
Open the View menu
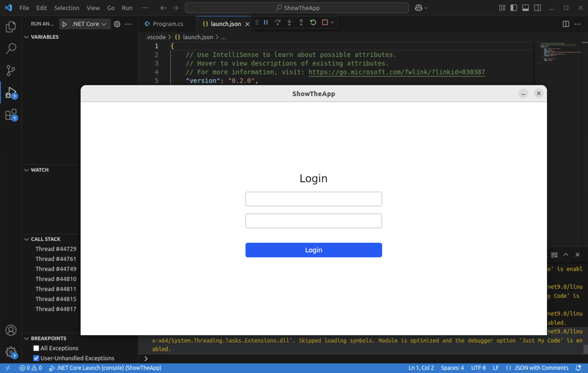tap(93, 8)
